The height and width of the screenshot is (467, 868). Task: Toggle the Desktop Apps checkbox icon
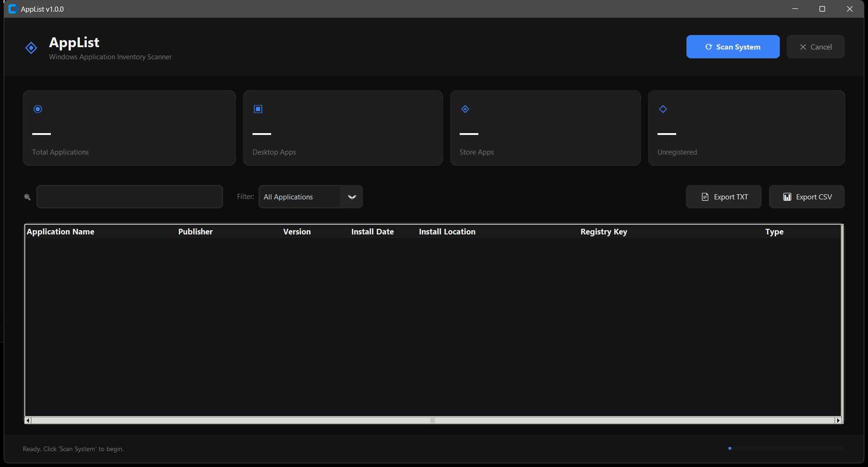258,109
